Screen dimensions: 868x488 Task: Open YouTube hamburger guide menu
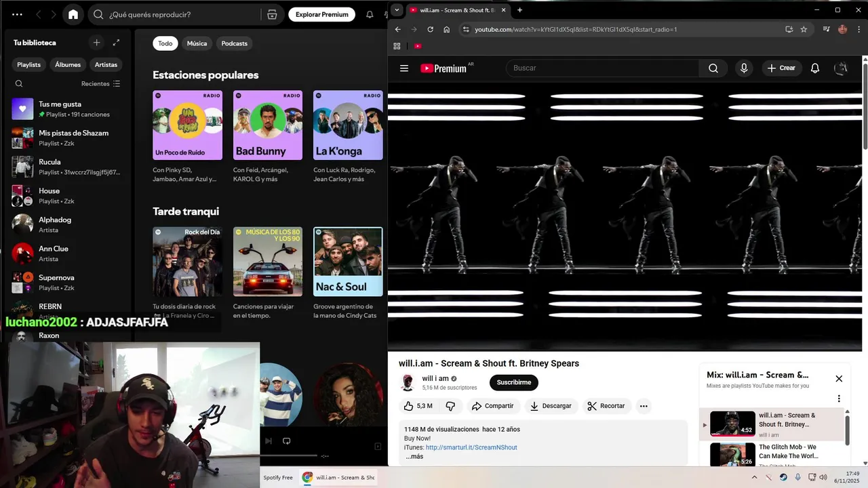[x=404, y=68]
